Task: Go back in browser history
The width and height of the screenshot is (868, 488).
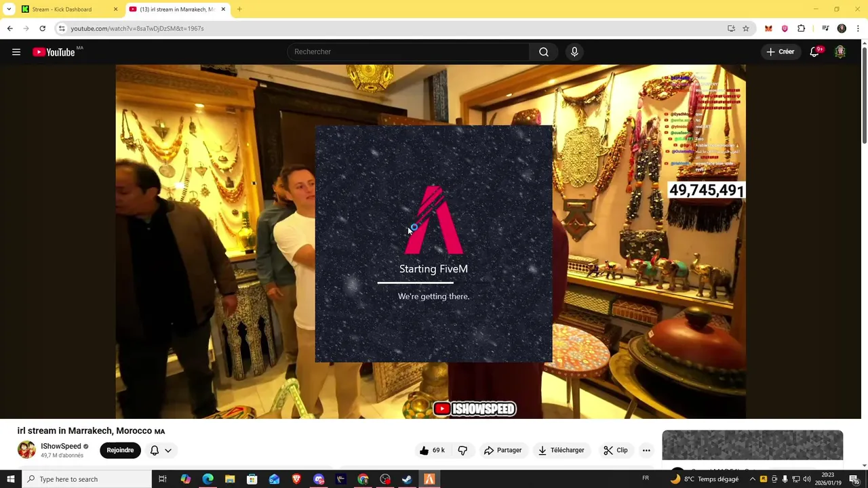Action: click(x=9, y=28)
